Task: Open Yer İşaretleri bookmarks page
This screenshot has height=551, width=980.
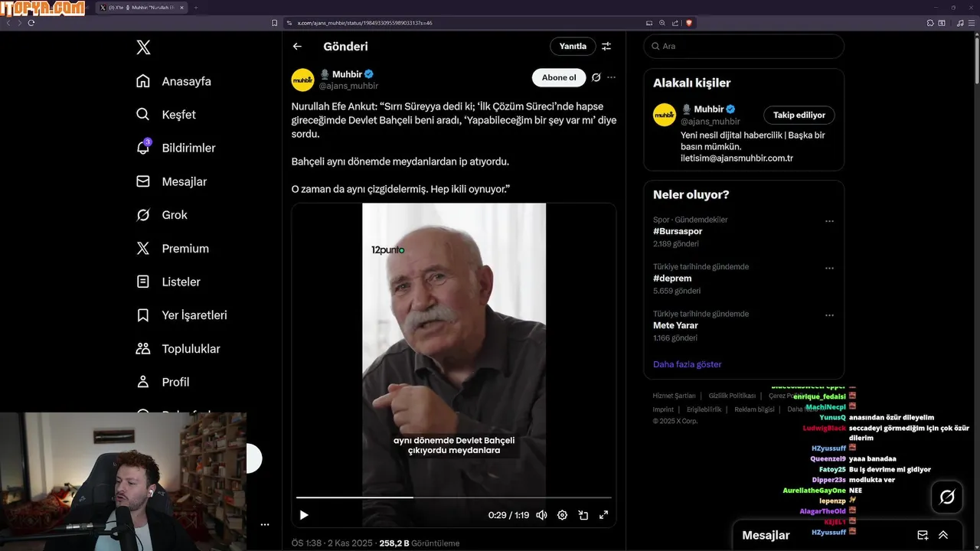Action: point(181,315)
